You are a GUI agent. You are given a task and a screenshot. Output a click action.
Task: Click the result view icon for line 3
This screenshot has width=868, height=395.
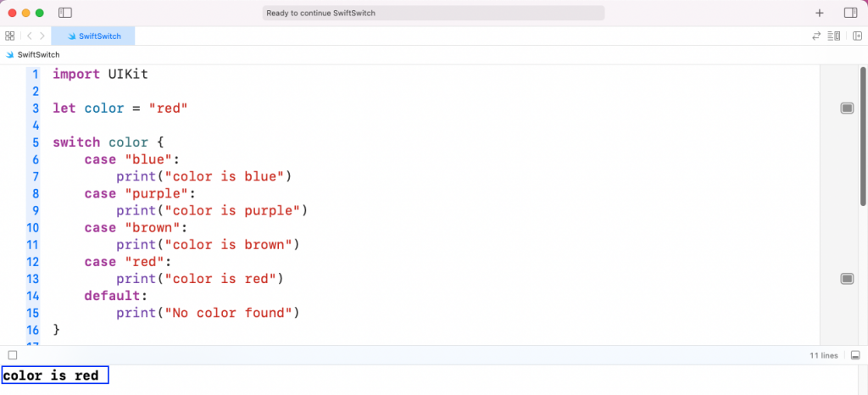tap(847, 108)
